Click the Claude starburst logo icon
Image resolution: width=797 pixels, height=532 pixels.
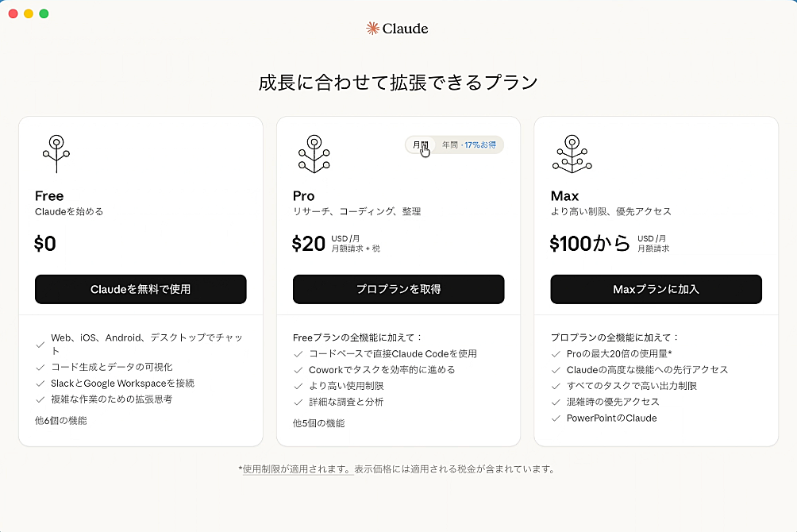pos(372,29)
